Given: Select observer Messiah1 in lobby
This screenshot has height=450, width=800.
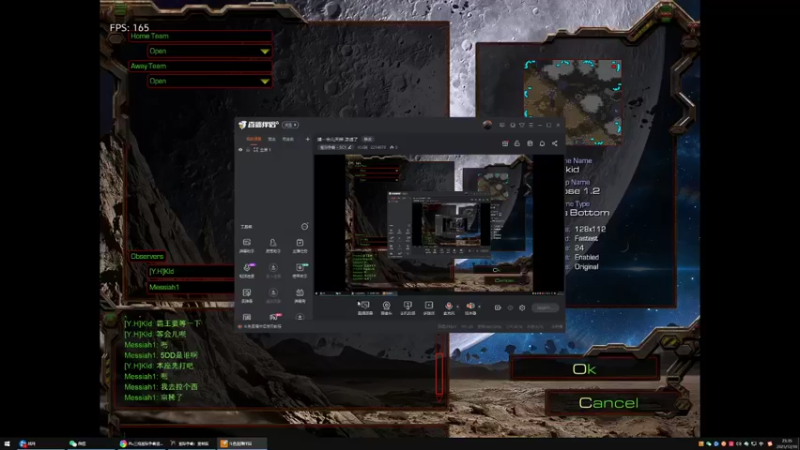Looking at the screenshot, I should (191, 287).
